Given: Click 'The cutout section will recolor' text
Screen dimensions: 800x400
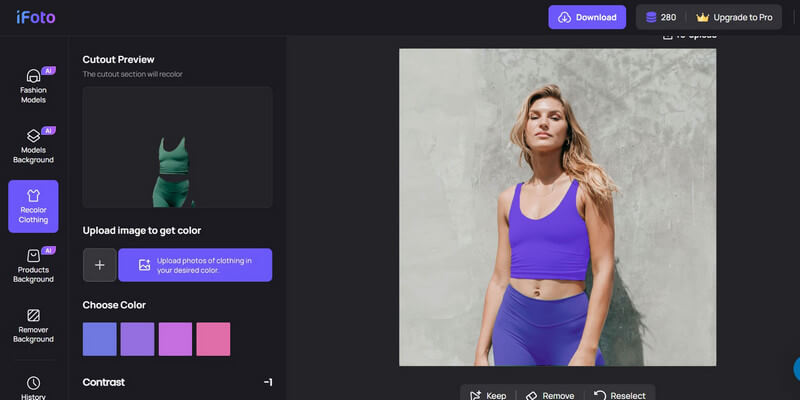Looking at the screenshot, I should 133,74.
